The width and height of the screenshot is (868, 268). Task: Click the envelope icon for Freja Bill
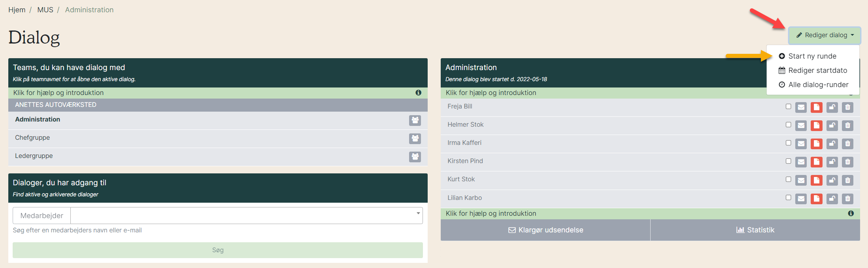click(x=801, y=107)
